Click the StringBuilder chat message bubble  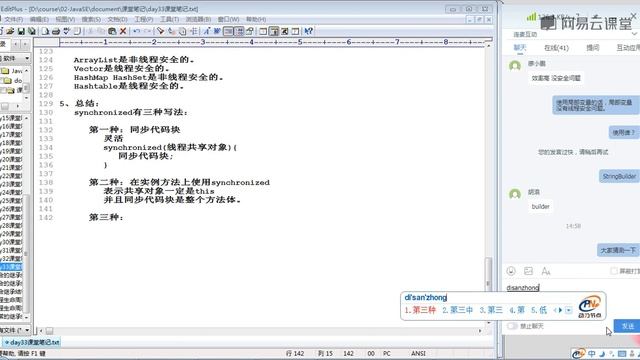(619, 176)
